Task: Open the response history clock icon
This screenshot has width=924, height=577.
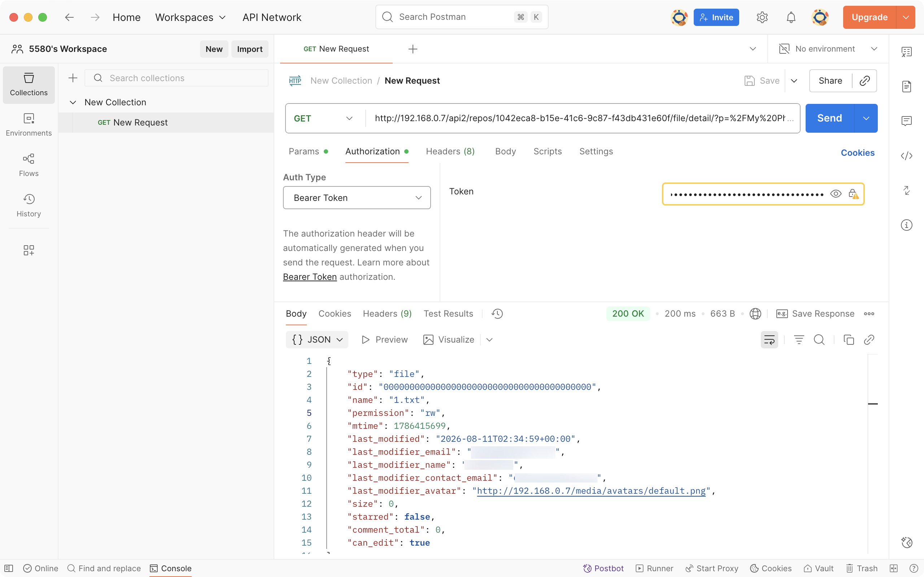Action: tap(497, 314)
